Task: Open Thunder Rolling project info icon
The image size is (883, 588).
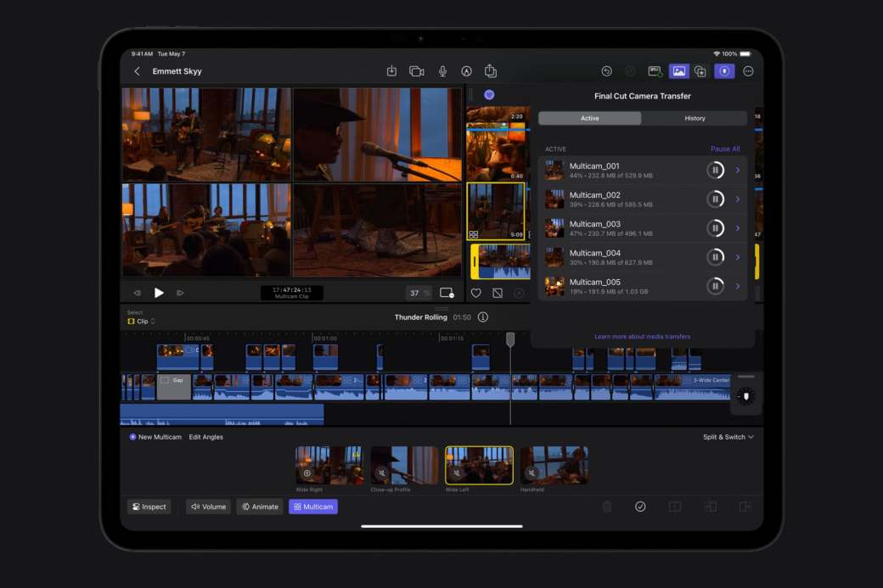Action: click(x=482, y=317)
